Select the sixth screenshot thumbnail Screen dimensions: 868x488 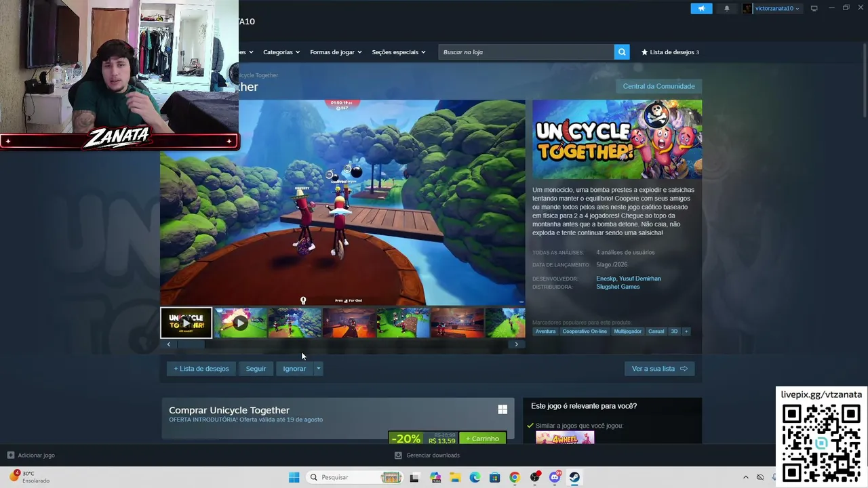pos(458,323)
